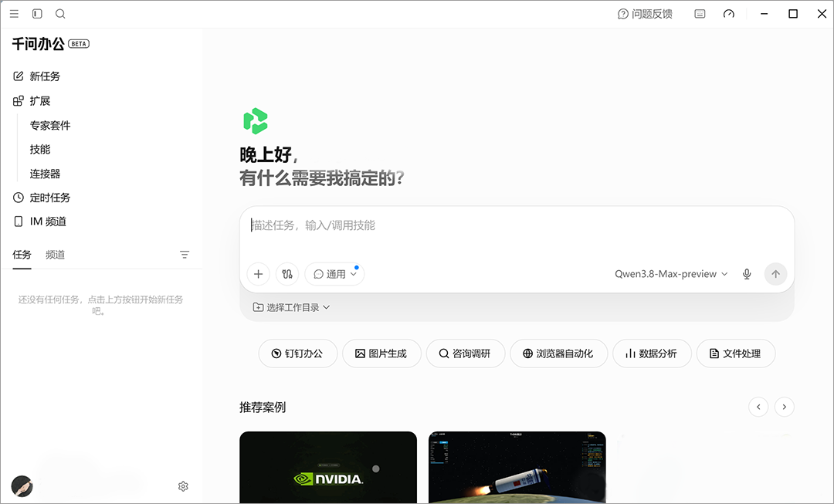Select the 文件处理 shortcut chip
834x504 pixels.
pos(736,353)
